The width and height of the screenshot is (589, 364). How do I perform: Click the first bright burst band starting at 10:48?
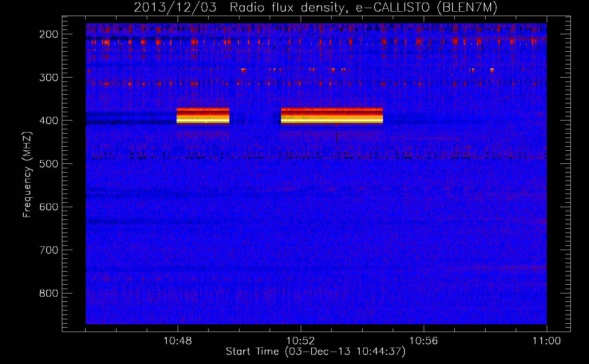coord(203,116)
